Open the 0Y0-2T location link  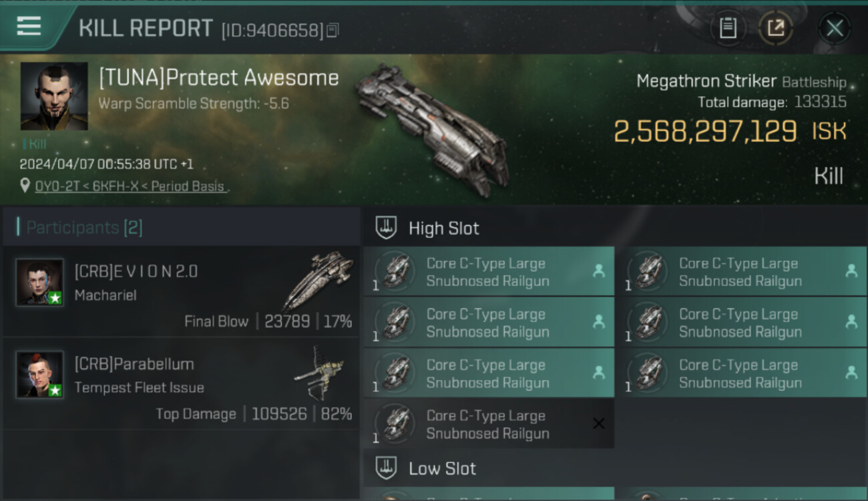coord(129,186)
